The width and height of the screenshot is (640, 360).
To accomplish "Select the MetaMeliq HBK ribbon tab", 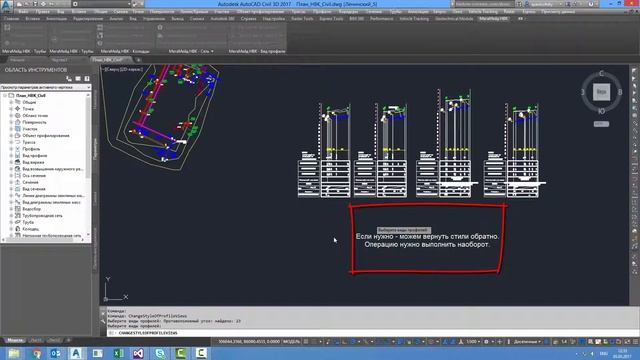I will click(x=493, y=19).
